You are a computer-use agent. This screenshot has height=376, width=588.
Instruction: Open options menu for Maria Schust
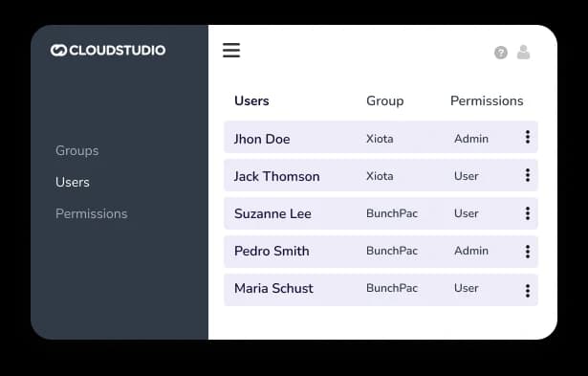pyautogui.click(x=528, y=291)
